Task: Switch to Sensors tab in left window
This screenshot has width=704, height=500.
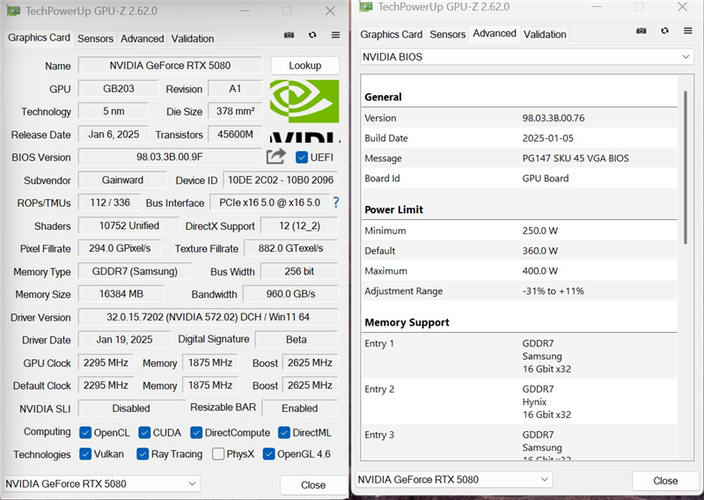Action: [x=95, y=39]
